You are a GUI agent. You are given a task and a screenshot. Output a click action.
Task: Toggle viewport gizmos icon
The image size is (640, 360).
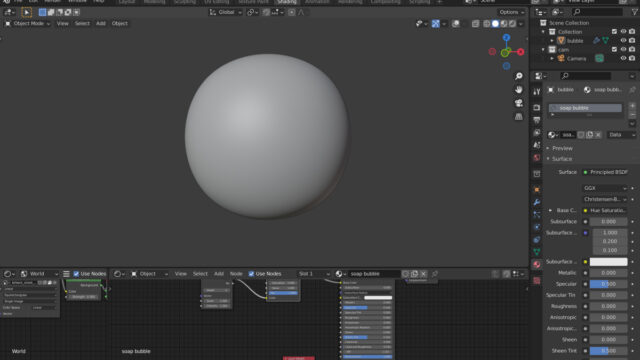(x=436, y=24)
